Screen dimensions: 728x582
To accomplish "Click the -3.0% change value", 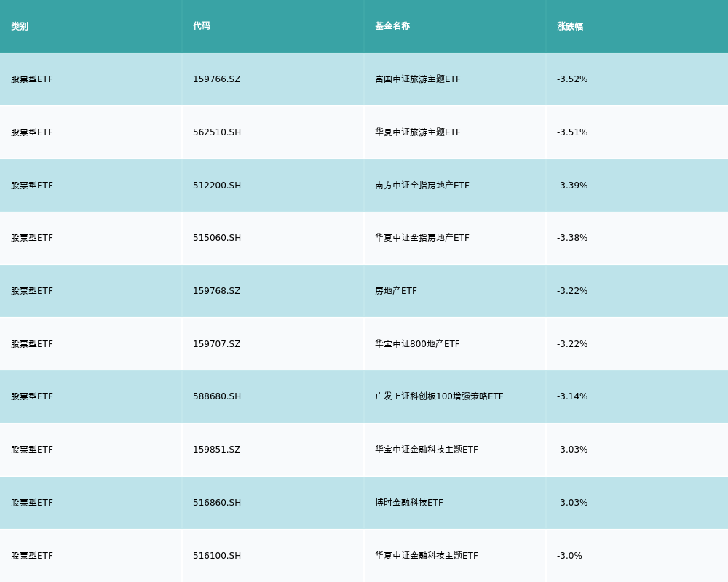I will [x=569, y=556].
